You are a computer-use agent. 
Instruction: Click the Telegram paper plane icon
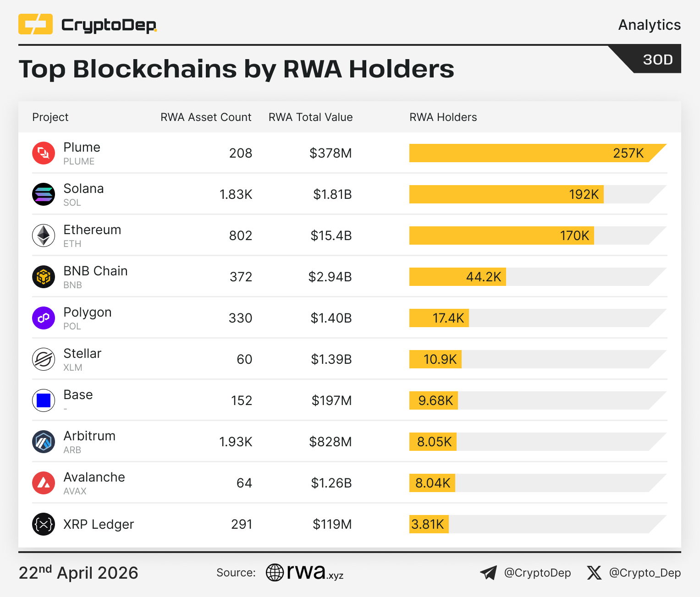click(x=489, y=573)
